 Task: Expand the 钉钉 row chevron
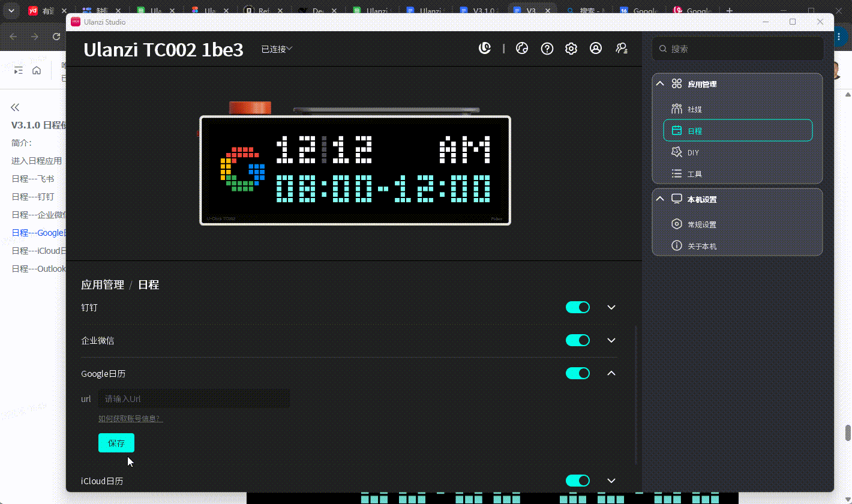tap(611, 307)
